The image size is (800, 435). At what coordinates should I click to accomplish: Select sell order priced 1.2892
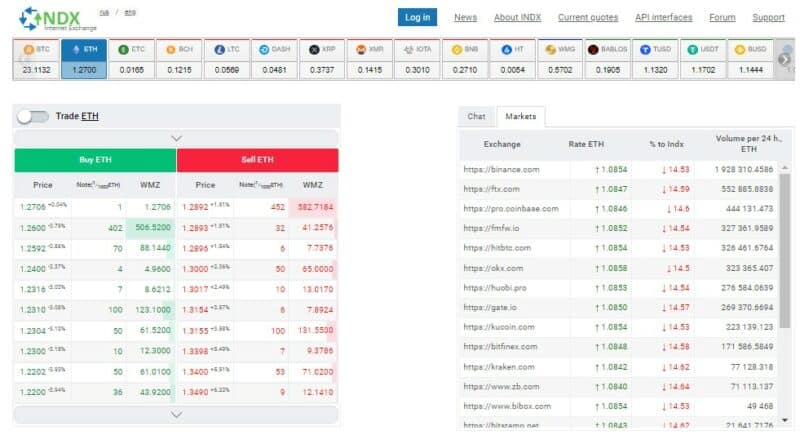click(x=257, y=207)
